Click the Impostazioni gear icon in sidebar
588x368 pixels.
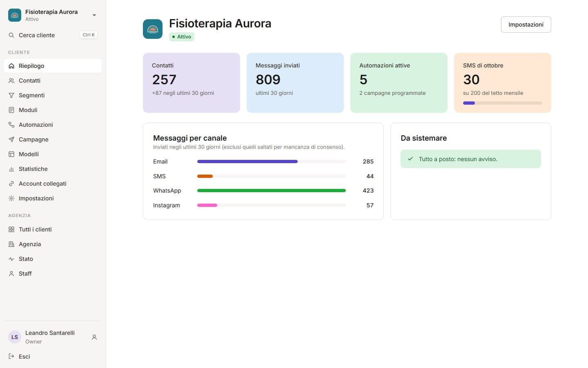click(x=11, y=198)
